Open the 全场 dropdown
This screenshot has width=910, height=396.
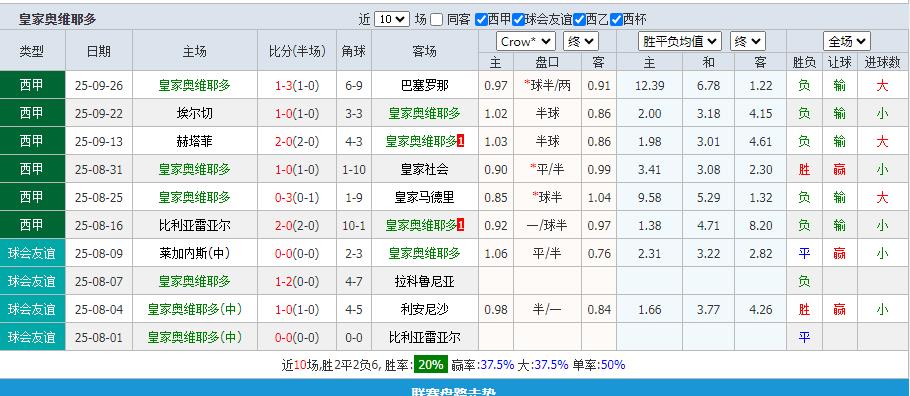[847, 41]
